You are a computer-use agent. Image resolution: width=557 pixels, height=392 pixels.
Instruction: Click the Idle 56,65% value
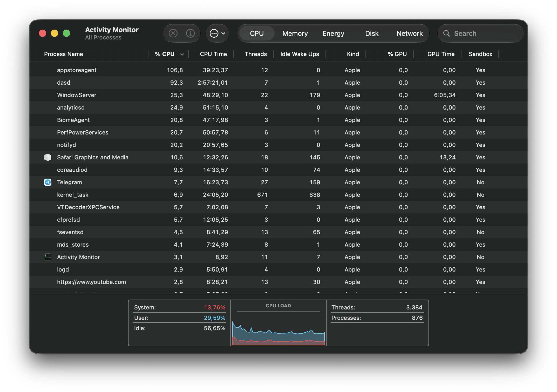[215, 328]
